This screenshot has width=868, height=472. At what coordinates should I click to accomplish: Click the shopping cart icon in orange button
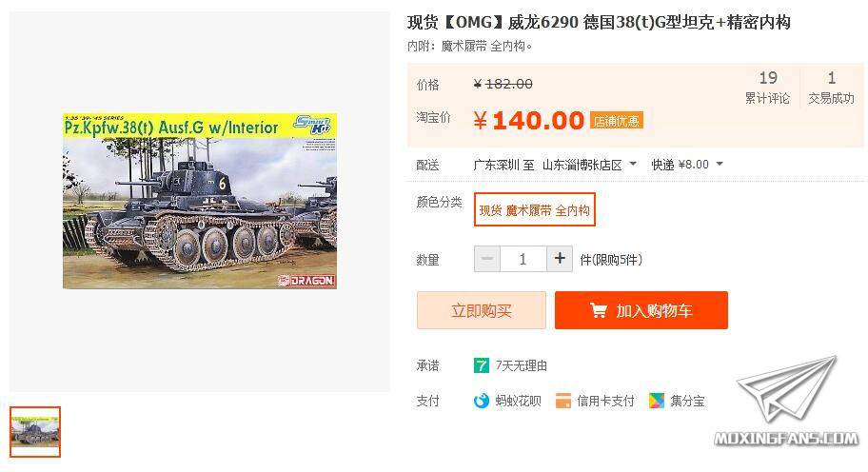coord(599,310)
